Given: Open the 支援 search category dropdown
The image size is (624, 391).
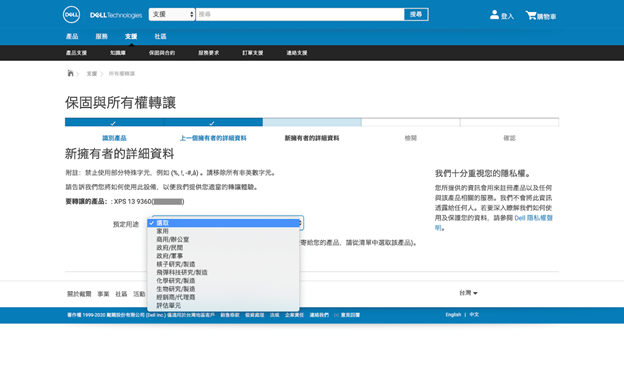Looking at the screenshot, I should [x=172, y=14].
